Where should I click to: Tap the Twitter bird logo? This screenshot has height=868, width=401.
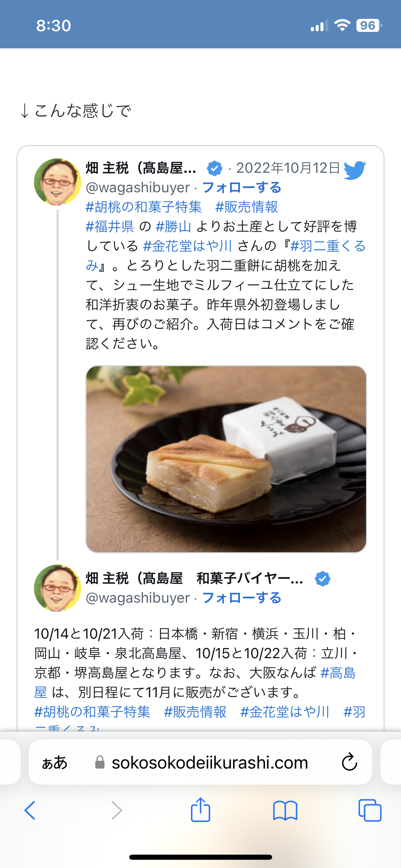click(355, 170)
